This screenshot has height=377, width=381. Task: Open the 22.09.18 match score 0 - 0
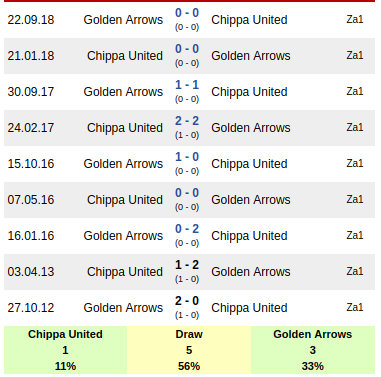(187, 13)
